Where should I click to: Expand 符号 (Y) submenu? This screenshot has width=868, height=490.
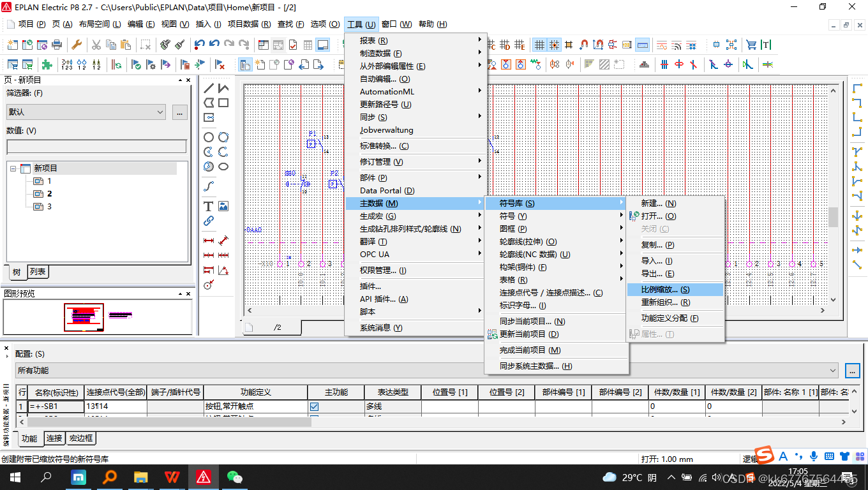[x=555, y=216]
